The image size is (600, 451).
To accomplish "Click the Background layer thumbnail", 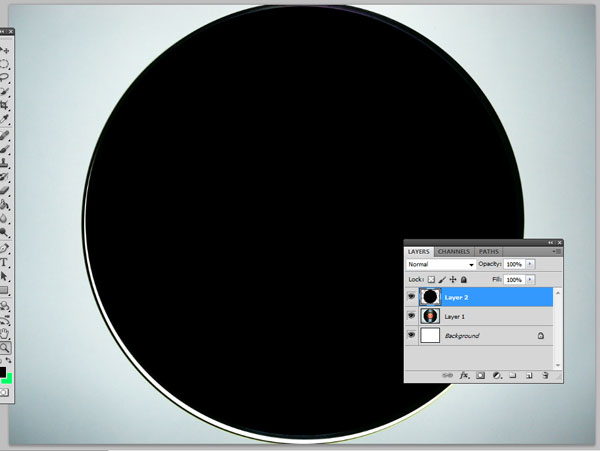I will (430, 335).
